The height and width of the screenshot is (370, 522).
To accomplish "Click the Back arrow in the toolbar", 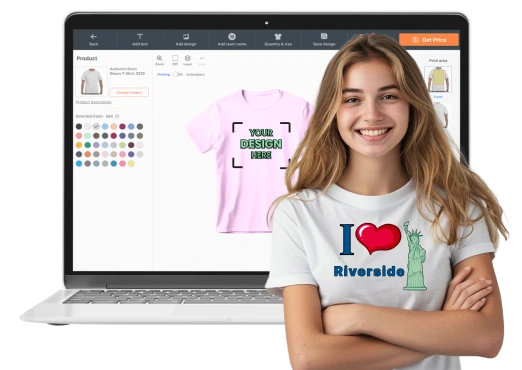I will 94,37.
